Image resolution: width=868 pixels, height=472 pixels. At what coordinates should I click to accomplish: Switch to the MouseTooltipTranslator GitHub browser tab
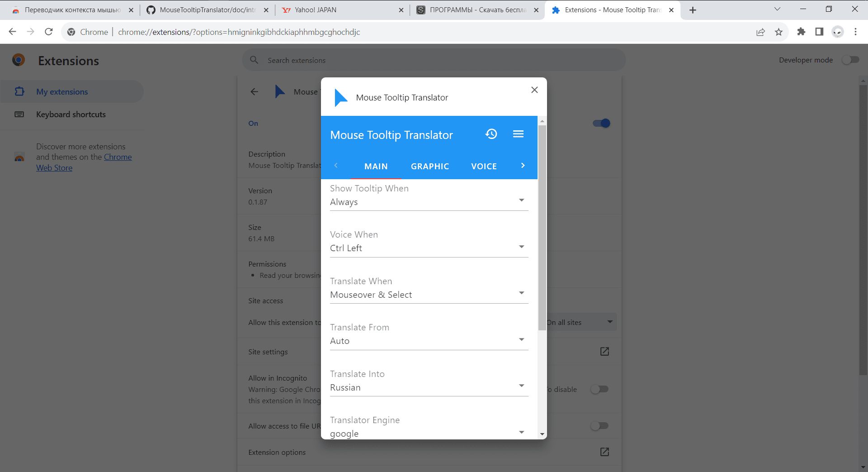(x=207, y=10)
